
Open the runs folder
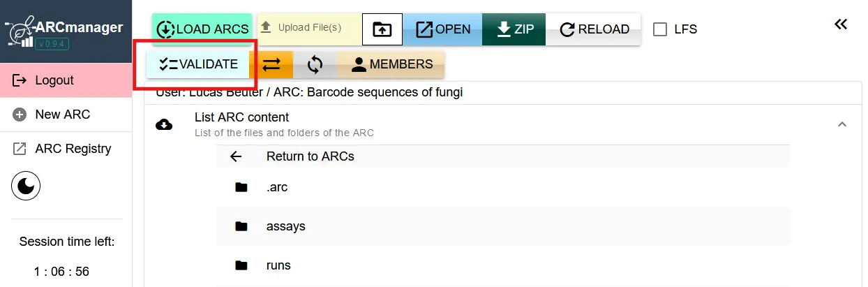click(x=278, y=265)
